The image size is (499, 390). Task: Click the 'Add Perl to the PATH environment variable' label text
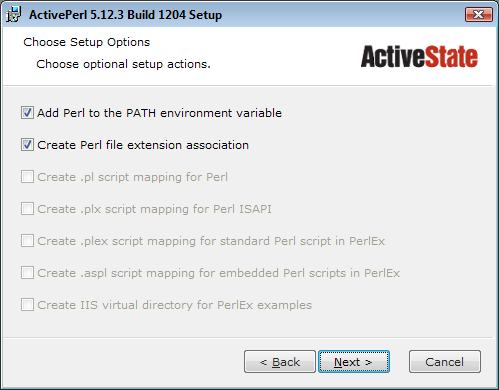[159, 113]
